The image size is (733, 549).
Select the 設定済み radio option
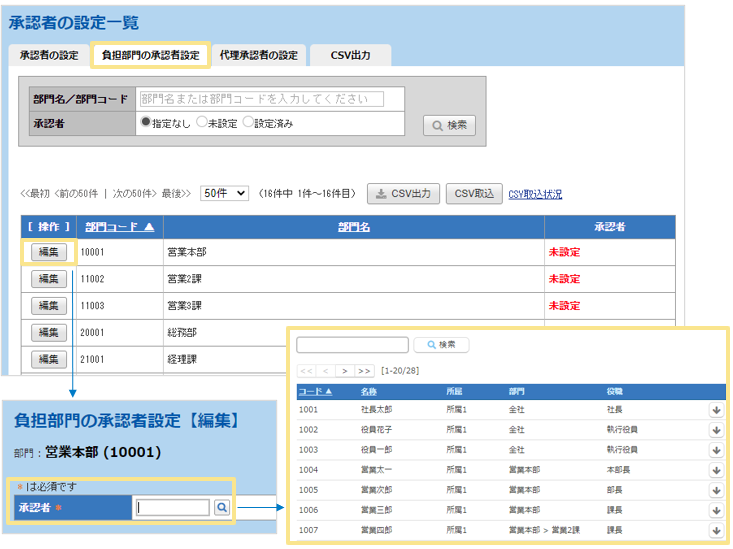coord(248,123)
